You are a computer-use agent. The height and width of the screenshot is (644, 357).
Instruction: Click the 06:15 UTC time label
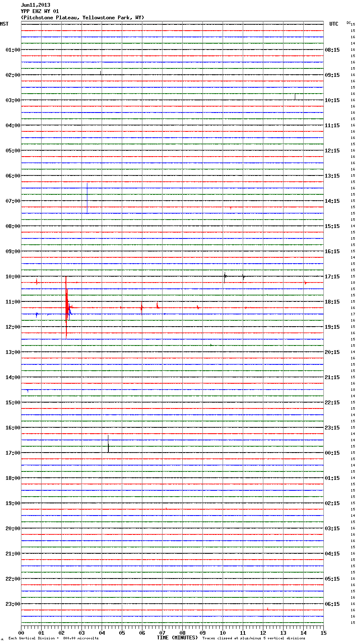[332, 604]
